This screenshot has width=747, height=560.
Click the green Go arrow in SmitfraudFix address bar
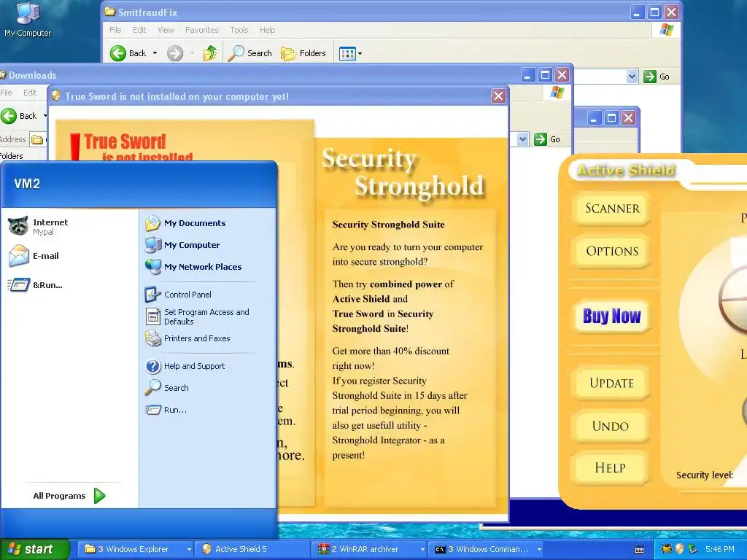point(650,76)
